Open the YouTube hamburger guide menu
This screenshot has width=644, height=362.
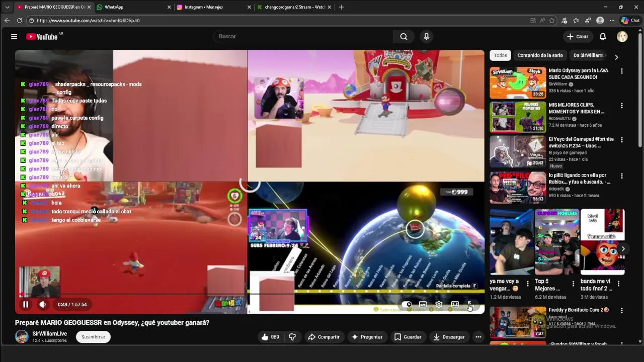[x=14, y=37]
